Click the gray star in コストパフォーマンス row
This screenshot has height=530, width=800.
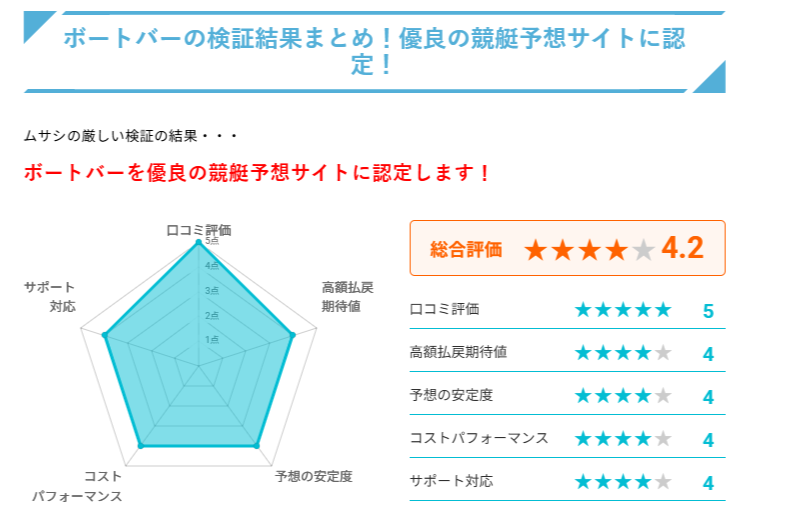663,438
